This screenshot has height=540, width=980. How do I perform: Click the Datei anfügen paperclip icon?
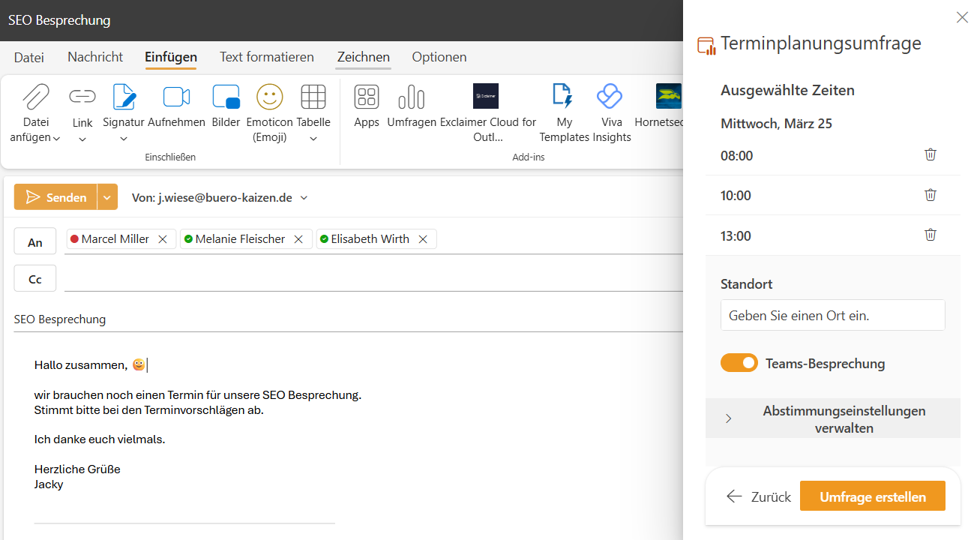(35, 97)
